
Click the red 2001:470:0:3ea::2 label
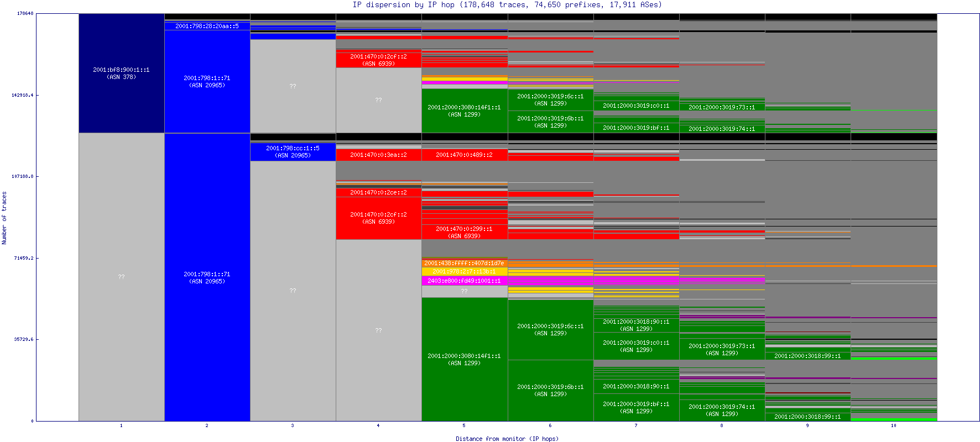coord(378,155)
